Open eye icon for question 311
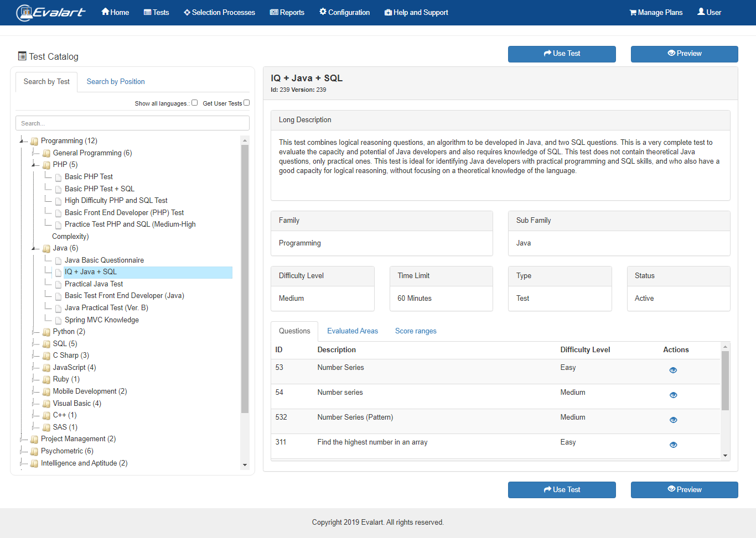This screenshot has width=756, height=538. click(673, 445)
